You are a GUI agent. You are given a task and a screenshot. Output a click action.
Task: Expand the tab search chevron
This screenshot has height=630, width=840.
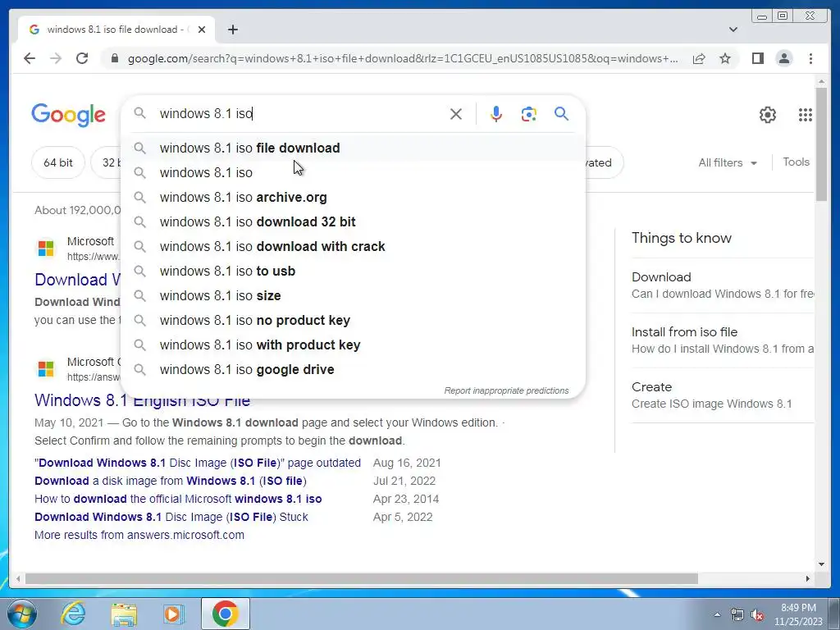pos(733,30)
